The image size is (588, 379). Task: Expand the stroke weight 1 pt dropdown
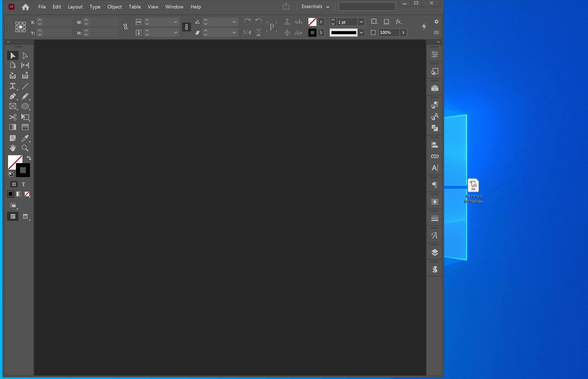361,22
